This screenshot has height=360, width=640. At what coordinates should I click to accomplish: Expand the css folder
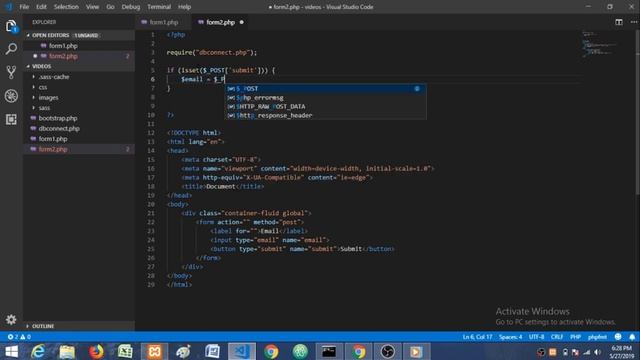point(43,87)
